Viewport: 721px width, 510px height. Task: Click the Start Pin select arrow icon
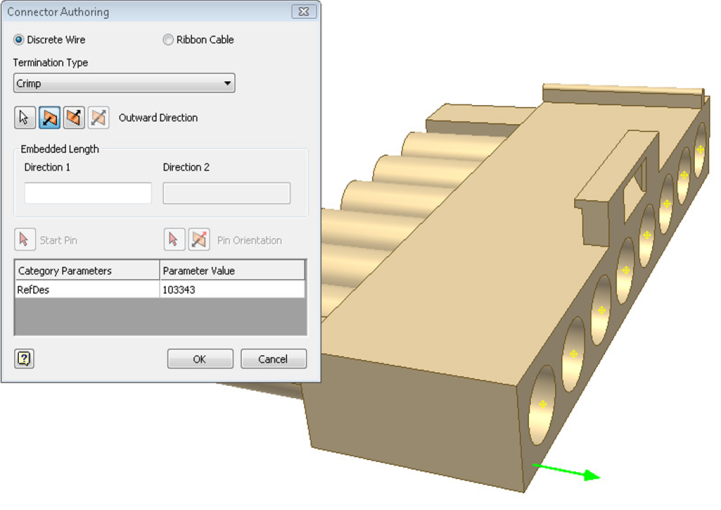click(x=25, y=240)
